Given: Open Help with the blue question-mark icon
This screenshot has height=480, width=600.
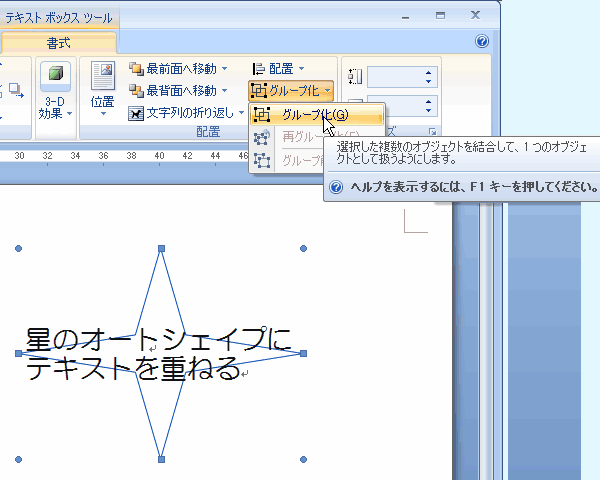Looking at the screenshot, I should point(482,42).
